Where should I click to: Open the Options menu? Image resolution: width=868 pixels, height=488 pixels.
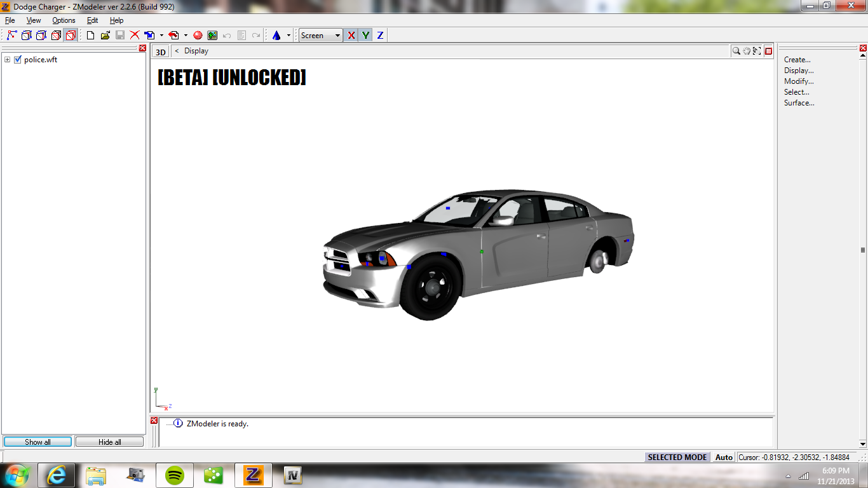(x=64, y=20)
